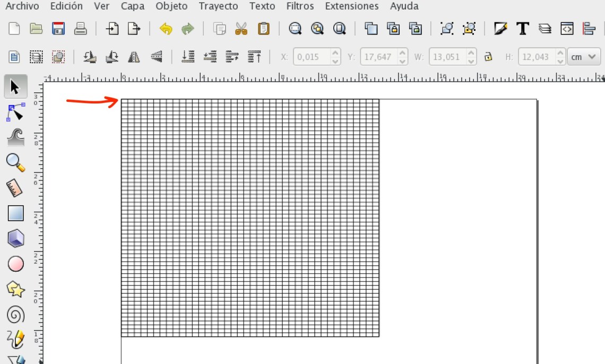Open the units dropdown showing cm

(584, 56)
